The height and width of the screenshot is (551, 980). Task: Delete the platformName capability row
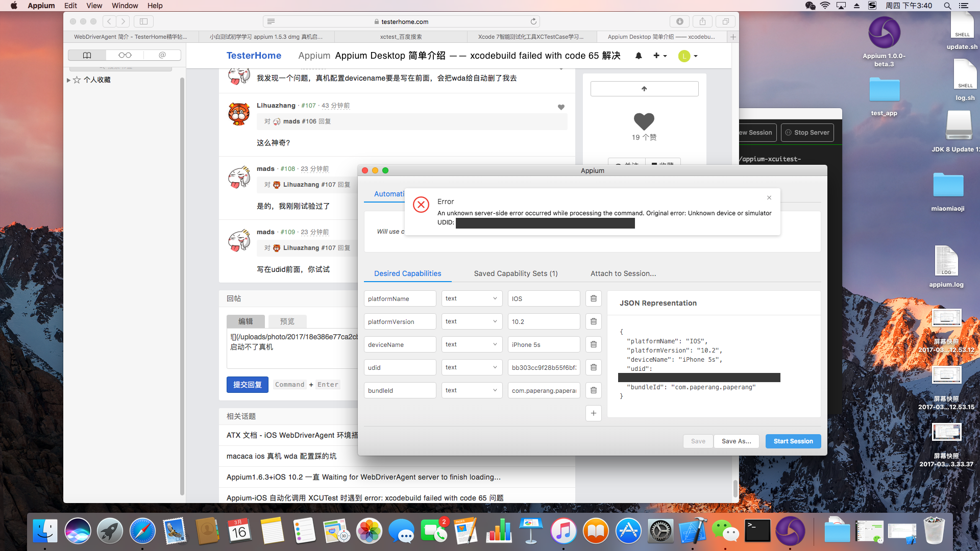coord(593,298)
